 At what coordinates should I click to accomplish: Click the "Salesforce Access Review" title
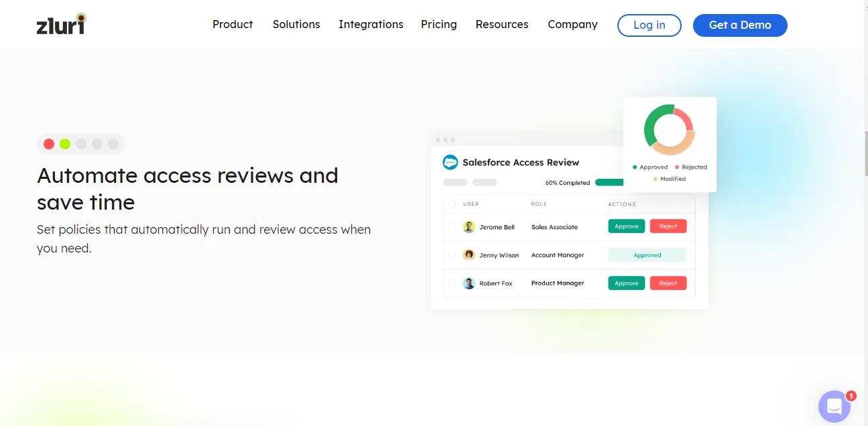click(521, 162)
